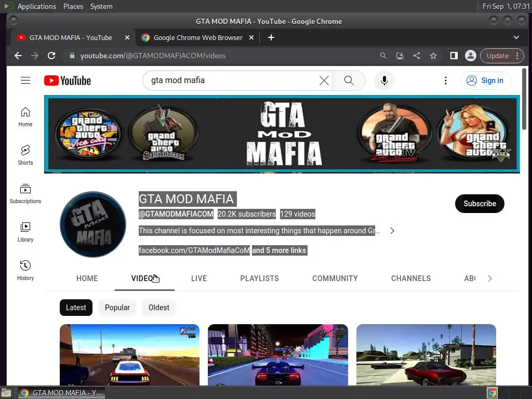Screen dimensions: 532x399
Task: Open the facebook.com/GTAModMafiaCoM link
Action: (194, 250)
